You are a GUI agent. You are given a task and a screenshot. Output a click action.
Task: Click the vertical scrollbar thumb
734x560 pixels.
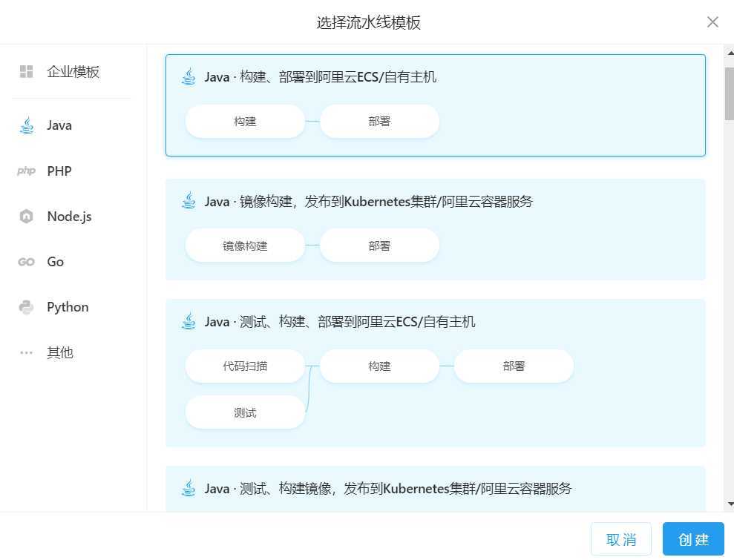point(730,93)
